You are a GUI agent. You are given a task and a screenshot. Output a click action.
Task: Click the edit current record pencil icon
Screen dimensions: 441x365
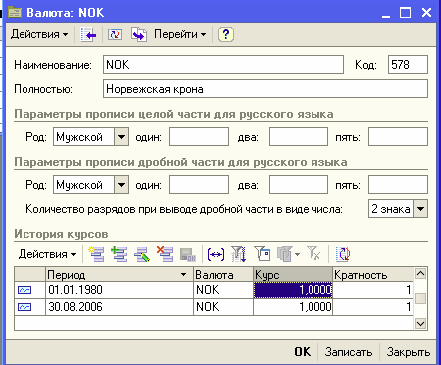(x=142, y=254)
